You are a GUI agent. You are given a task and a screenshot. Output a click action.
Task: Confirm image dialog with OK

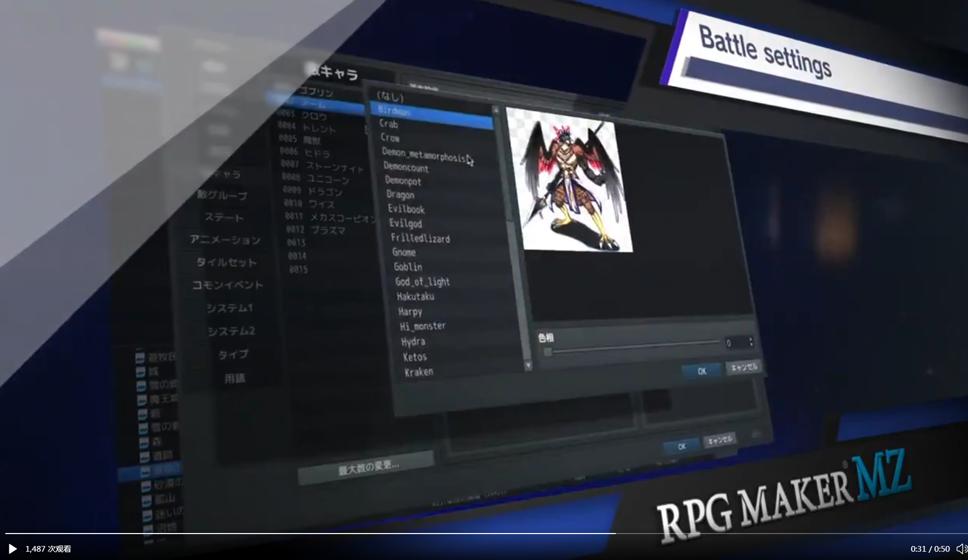coord(702,371)
